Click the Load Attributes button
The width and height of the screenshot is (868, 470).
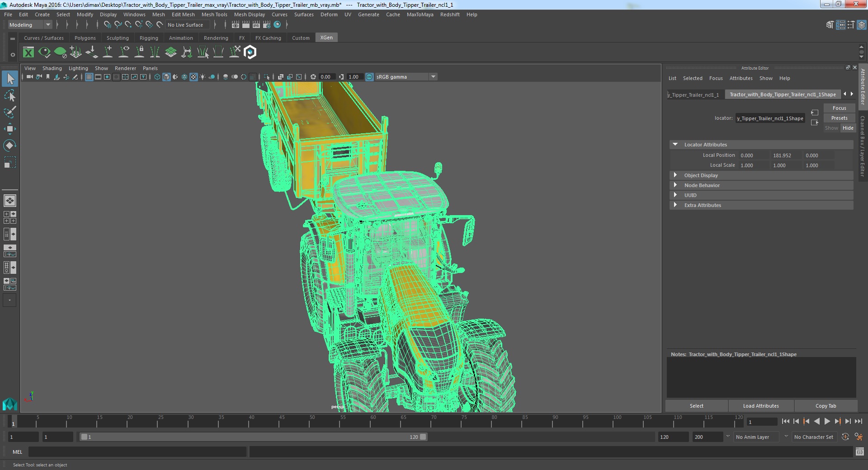coord(761,406)
